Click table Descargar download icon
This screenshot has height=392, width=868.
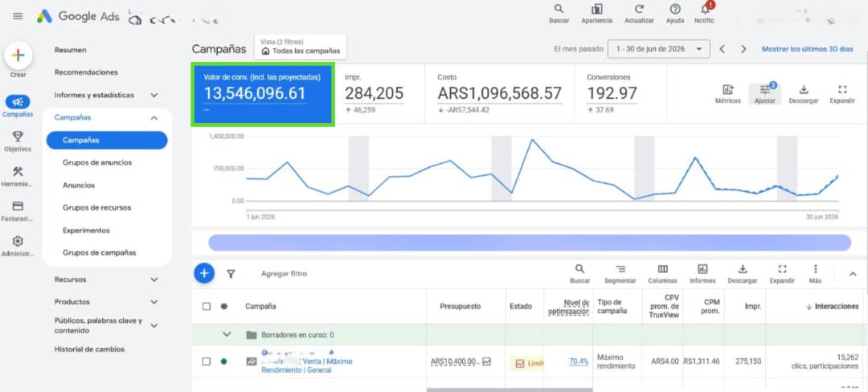pos(743,269)
